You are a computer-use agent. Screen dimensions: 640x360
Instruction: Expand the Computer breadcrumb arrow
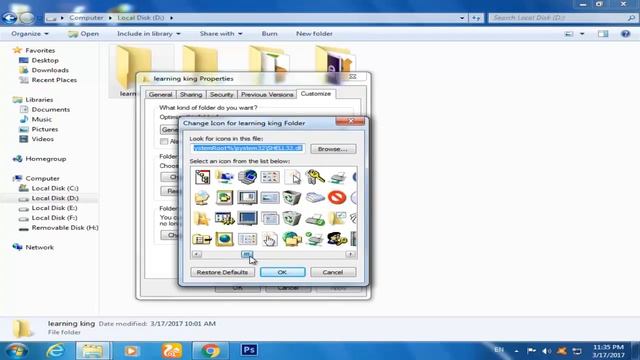click(110, 18)
